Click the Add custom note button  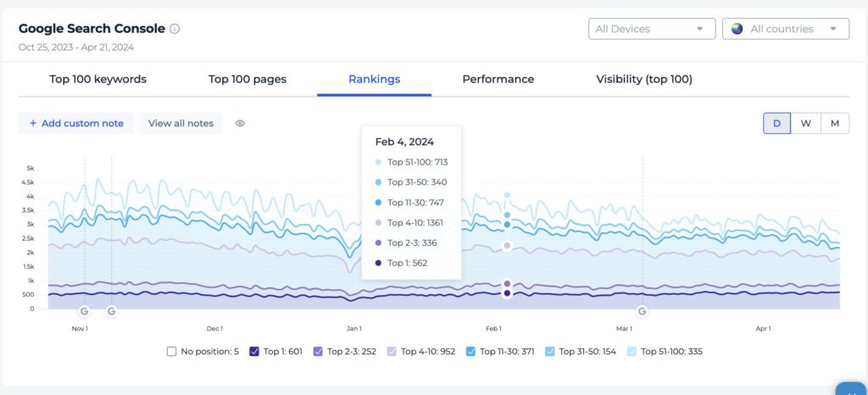click(75, 124)
